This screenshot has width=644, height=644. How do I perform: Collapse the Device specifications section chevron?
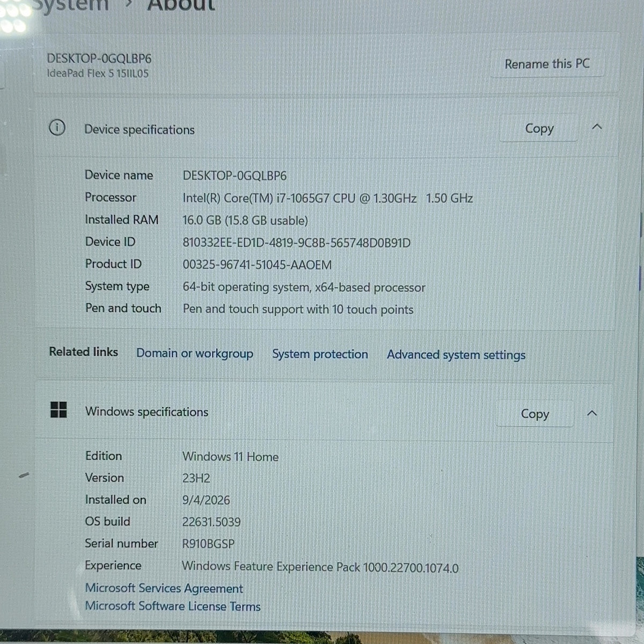597,127
